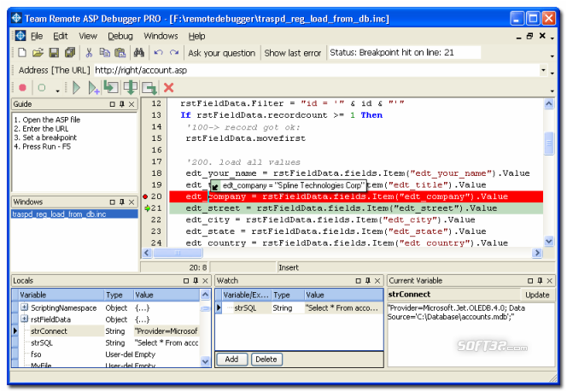
Task: Delete the selected watch
Action: [266, 359]
